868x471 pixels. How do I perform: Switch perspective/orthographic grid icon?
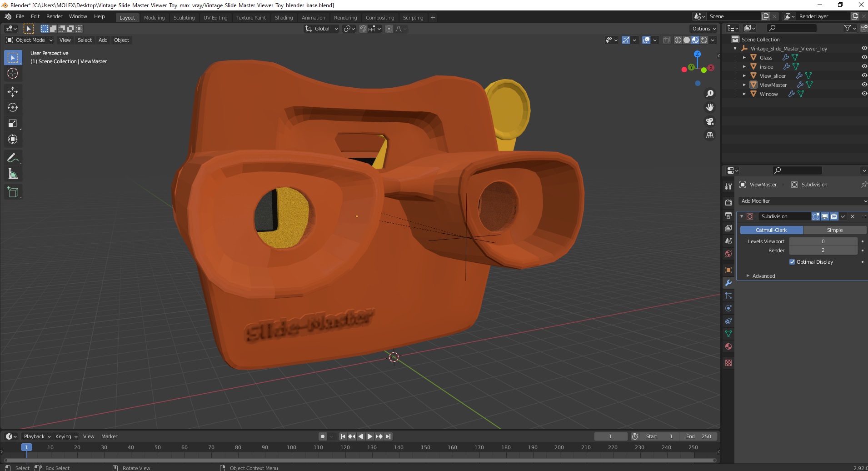tap(709, 135)
